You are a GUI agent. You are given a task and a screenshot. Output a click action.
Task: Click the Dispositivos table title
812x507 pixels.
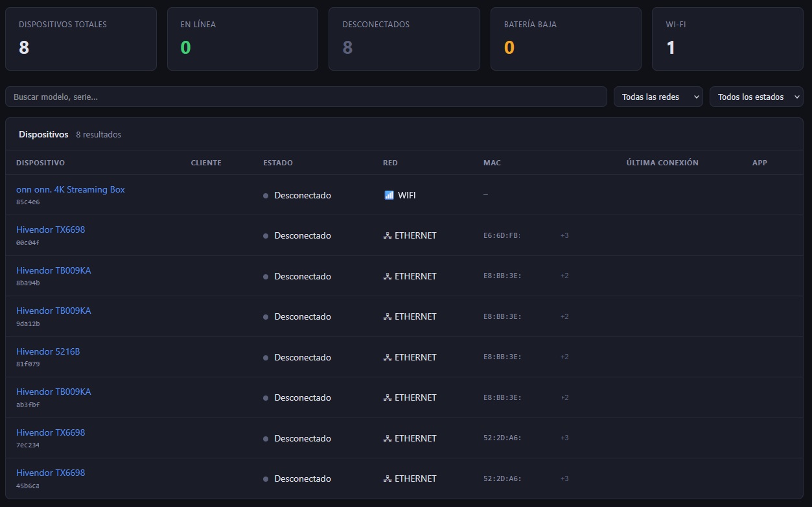pos(43,135)
